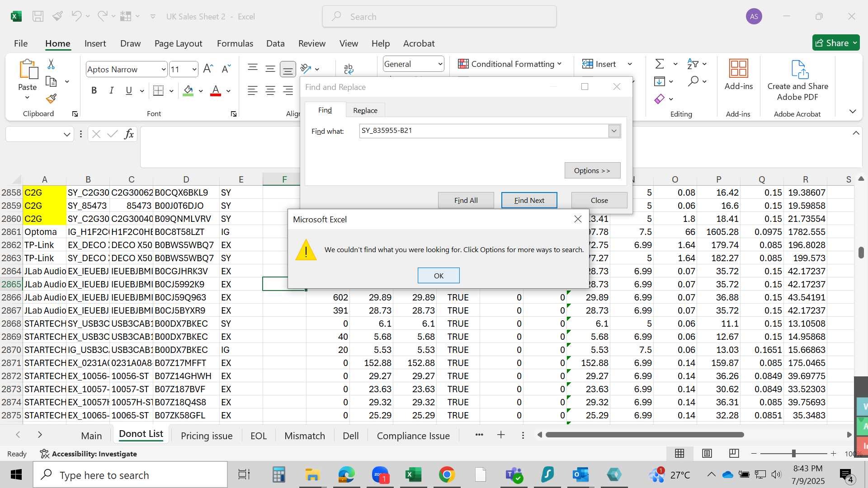Click the Windows taskbar search box

(131, 475)
